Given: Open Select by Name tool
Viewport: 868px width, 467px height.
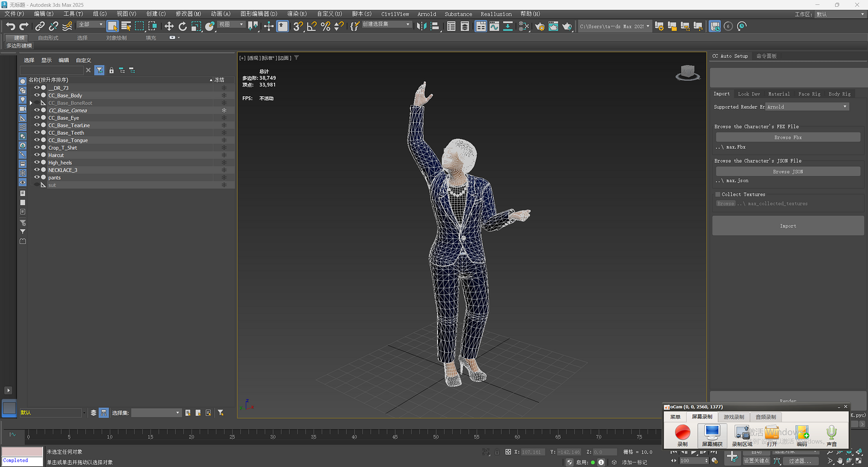Looking at the screenshot, I should click(126, 26).
